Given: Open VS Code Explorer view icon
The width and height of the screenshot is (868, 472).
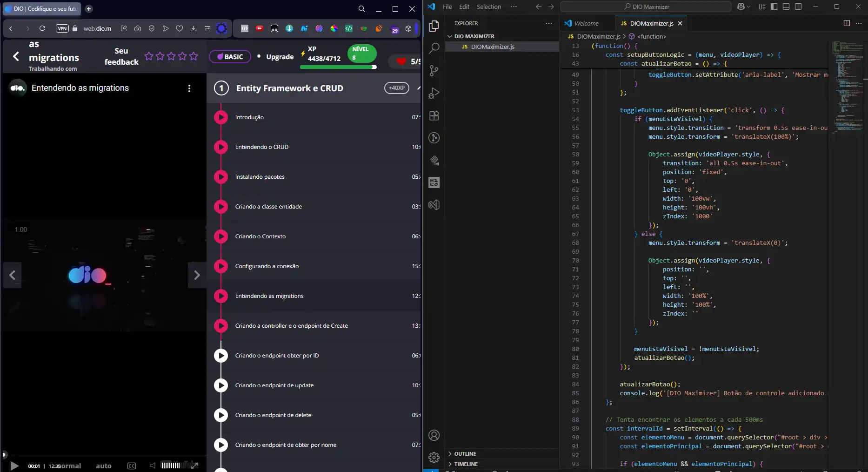Looking at the screenshot, I should (x=434, y=26).
